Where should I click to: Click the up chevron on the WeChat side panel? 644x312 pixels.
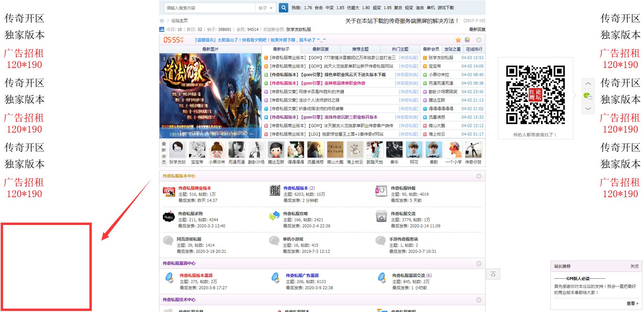[588, 83]
